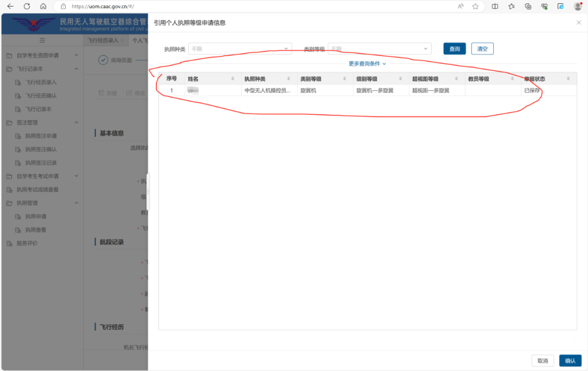Open favorites list
588x371 pixels.
[x=511, y=6]
